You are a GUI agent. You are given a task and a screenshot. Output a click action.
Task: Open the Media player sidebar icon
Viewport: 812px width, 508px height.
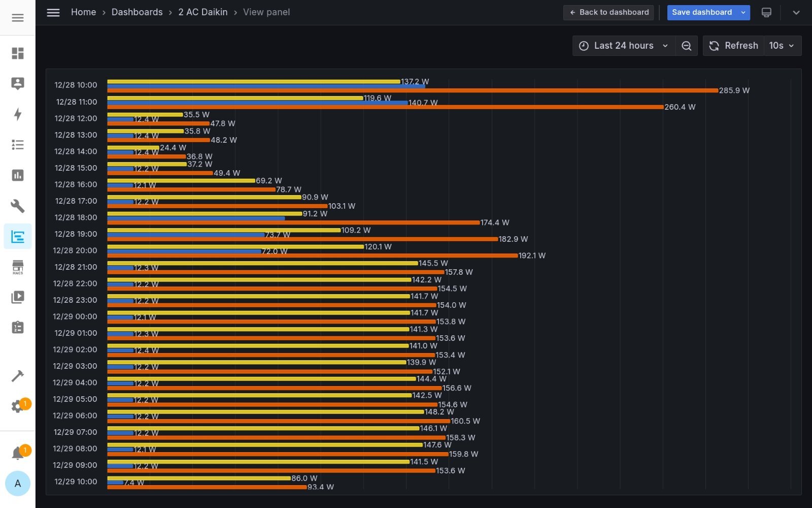18,297
